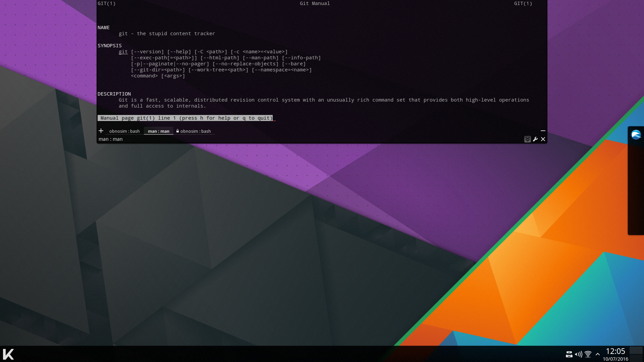Screen dimensions: 644x362
Task: Switch to the top virtual desktop in pager
Action: point(636,350)
